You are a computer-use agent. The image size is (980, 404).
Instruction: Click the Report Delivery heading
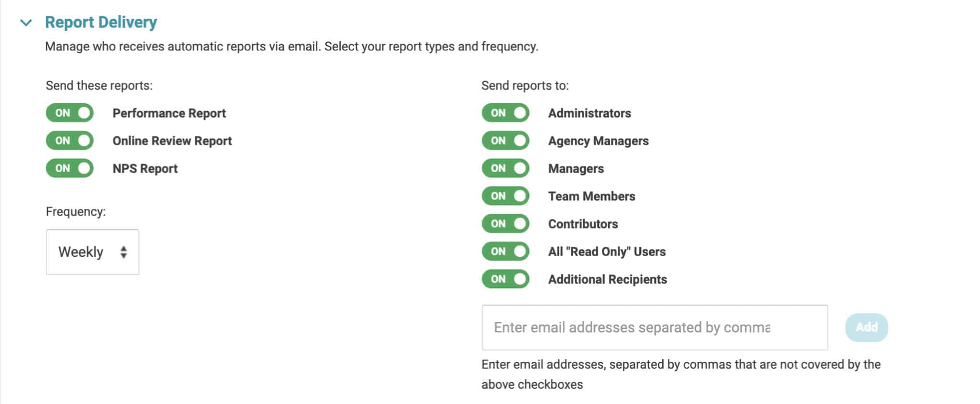click(x=101, y=22)
